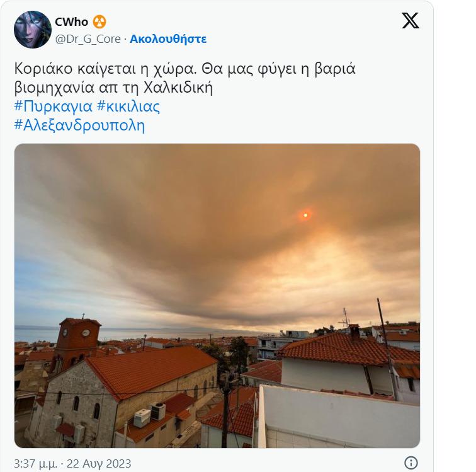476x472 pixels.
Task: Click the 22 Αυγ 2023 date
Action: click(99, 464)
